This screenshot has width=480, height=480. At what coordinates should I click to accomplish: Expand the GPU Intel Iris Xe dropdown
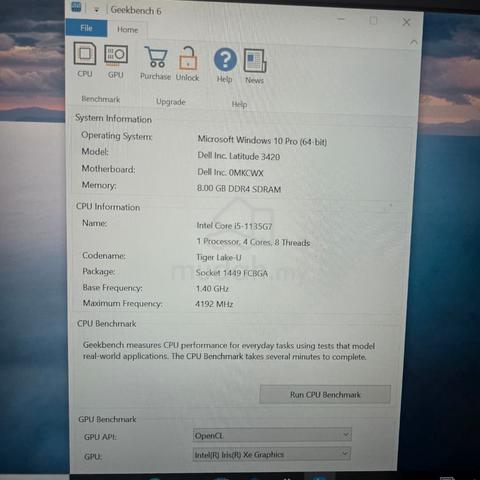(x=272, y=454)
